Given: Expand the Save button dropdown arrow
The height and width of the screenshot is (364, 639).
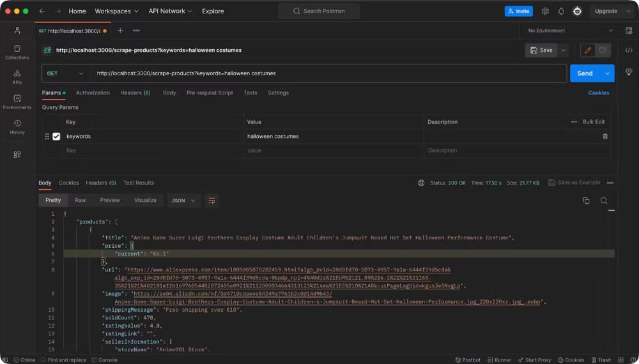Looking at the screenshot, I should pyautogui.click(x=564, y=50).
